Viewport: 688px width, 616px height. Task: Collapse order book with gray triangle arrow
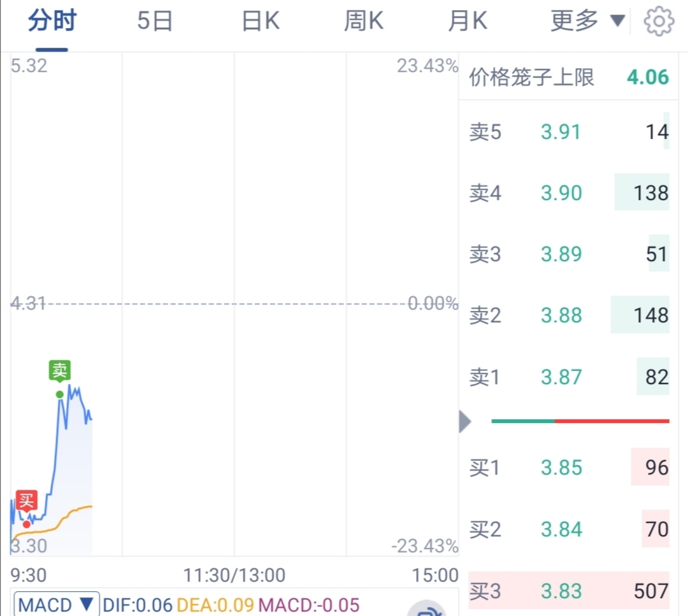coord(464,422)
